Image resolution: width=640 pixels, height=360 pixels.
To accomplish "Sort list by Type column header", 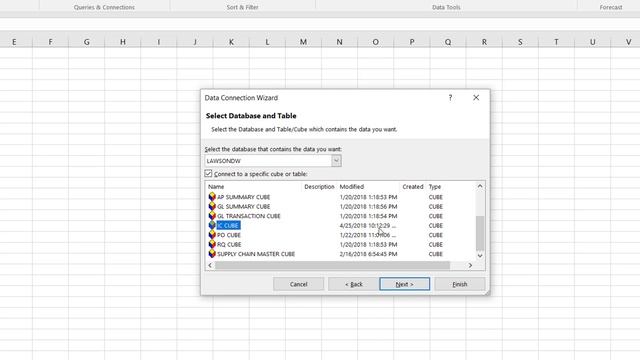I will tap(435, 187).
